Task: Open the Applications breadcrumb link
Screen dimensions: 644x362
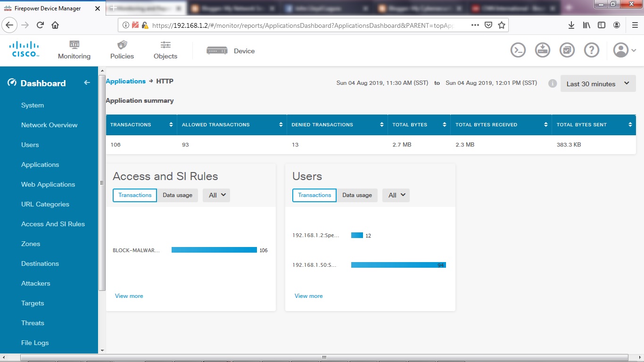Action: click(x=125, y=81)
